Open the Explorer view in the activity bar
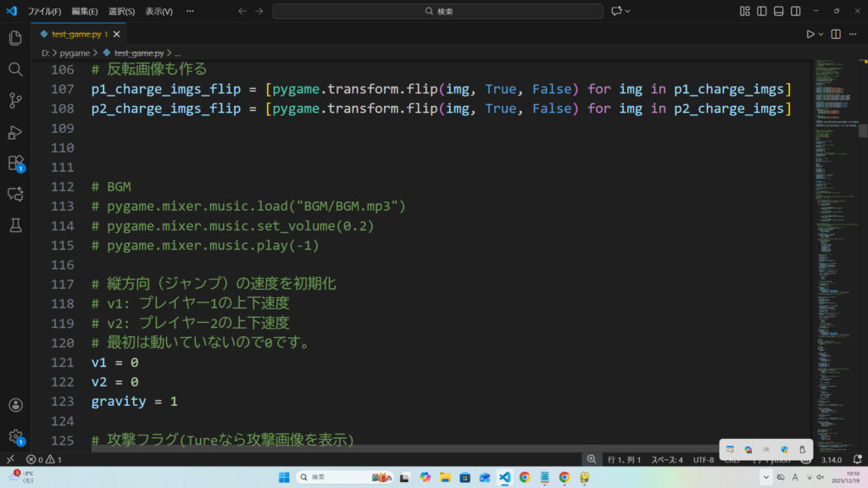 point(14,38)
